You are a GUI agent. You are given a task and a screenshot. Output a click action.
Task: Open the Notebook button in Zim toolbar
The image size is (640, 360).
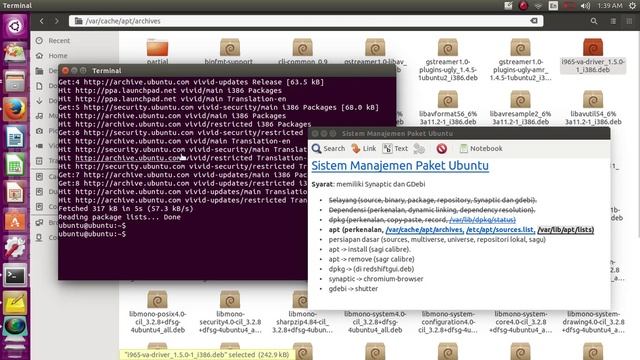point(481,149)
